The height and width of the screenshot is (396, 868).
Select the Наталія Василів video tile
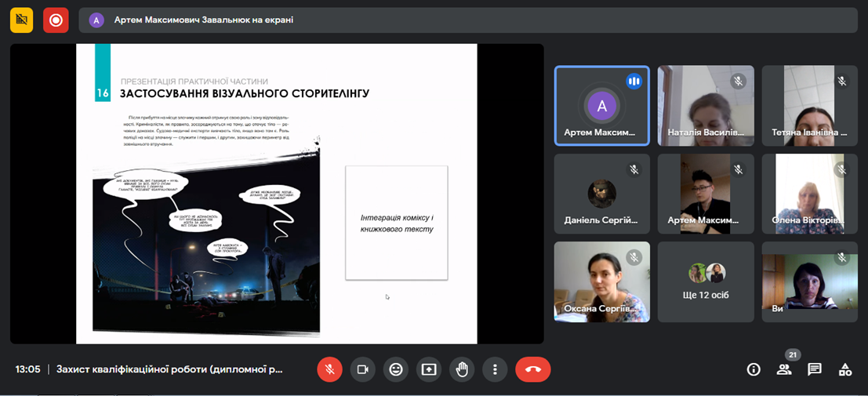coord(706,106)
